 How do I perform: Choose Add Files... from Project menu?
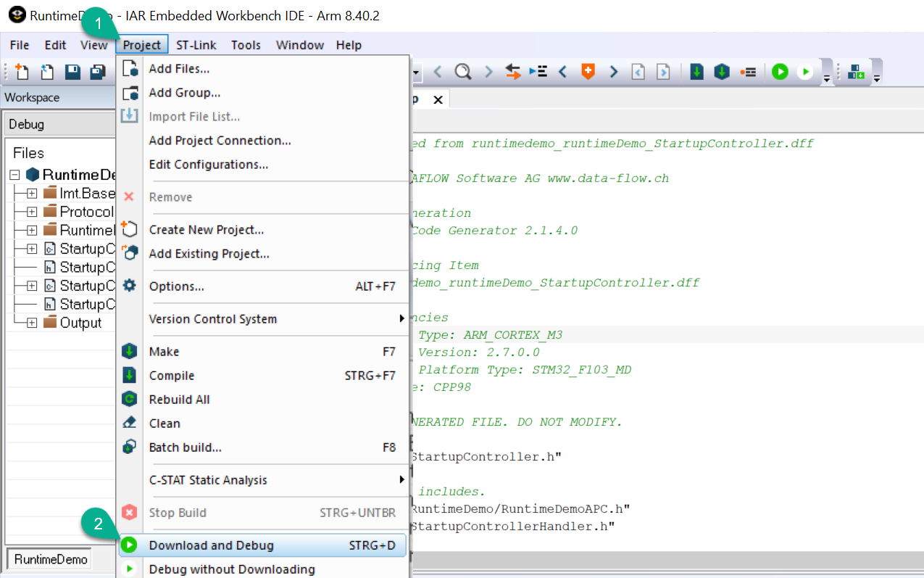262,69
